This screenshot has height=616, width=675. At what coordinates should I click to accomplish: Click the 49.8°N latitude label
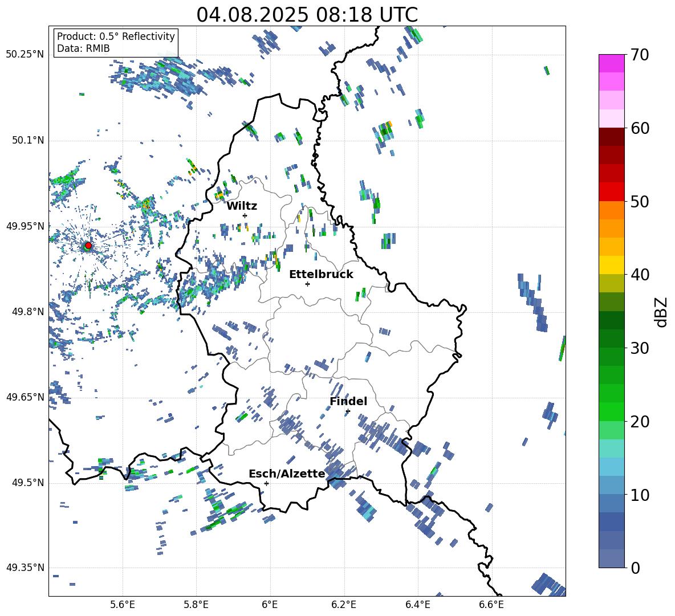(x=28, y=312)
